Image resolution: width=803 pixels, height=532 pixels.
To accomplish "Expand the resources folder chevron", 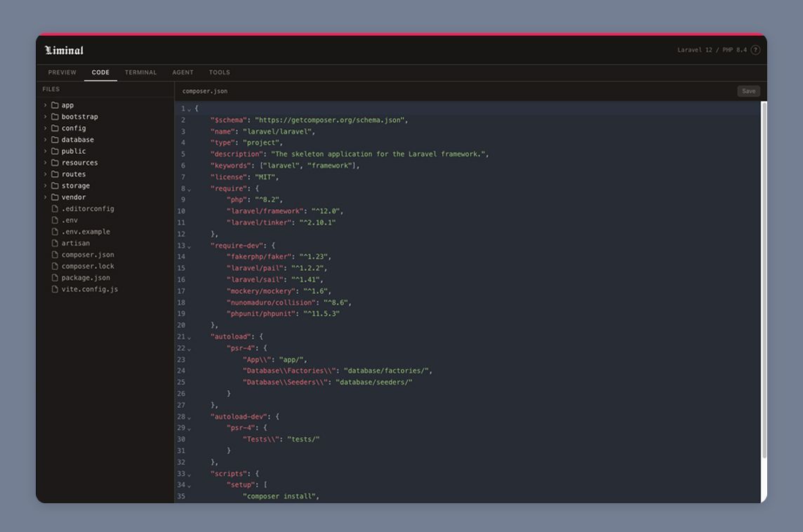I will click(45, 162).
